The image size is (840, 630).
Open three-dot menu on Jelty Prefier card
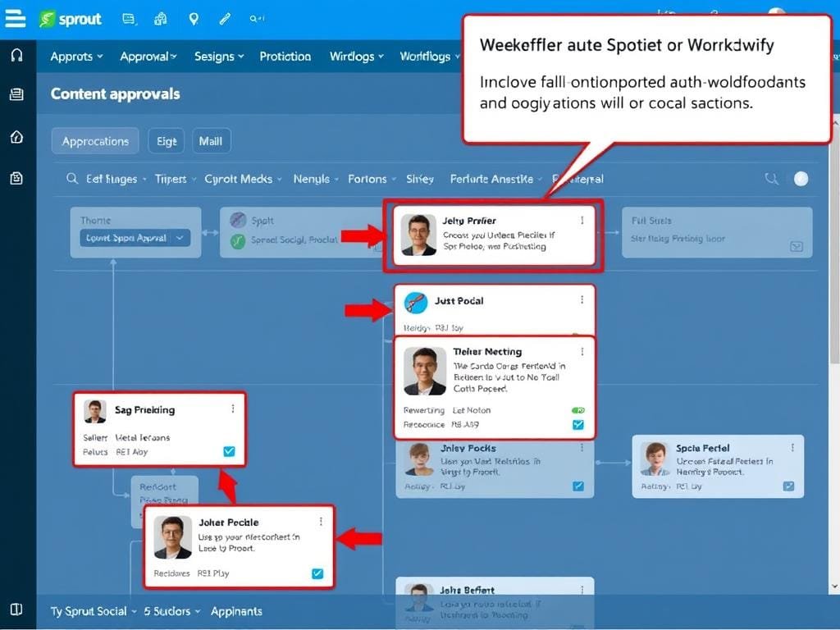tap(582, 221)
